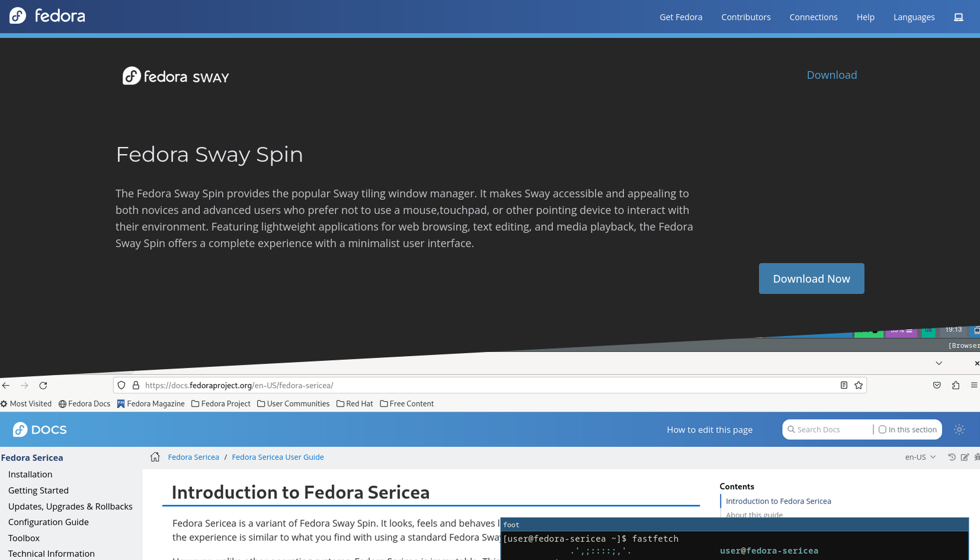Bookmark this page with the star icon
Viewport: 980px width, 560px height.
859,385
